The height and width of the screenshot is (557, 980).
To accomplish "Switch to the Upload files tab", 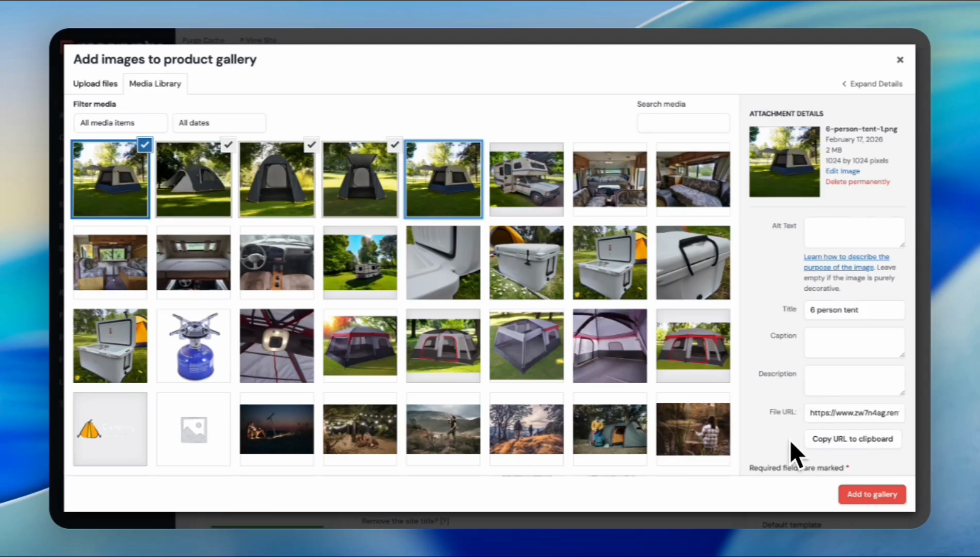I will 95,84.
